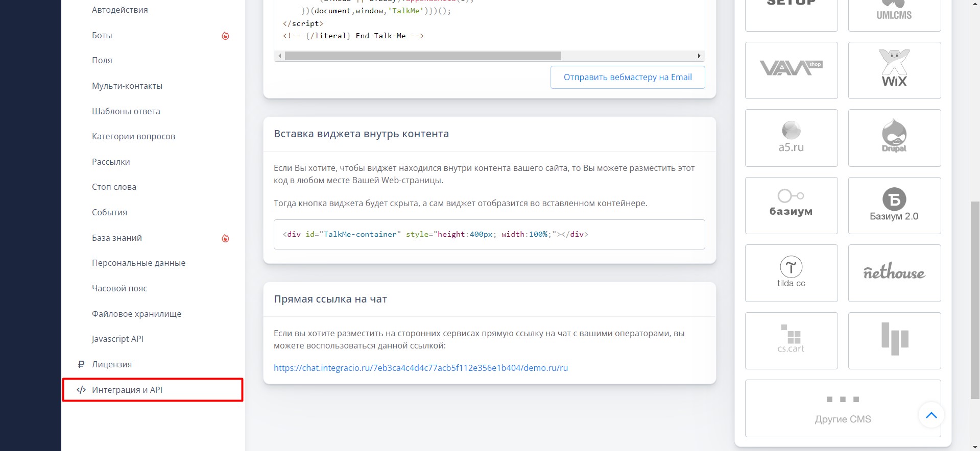The image size is (980, 451).
Task: Open Часовой пояс settings
Action: (119, 288)
